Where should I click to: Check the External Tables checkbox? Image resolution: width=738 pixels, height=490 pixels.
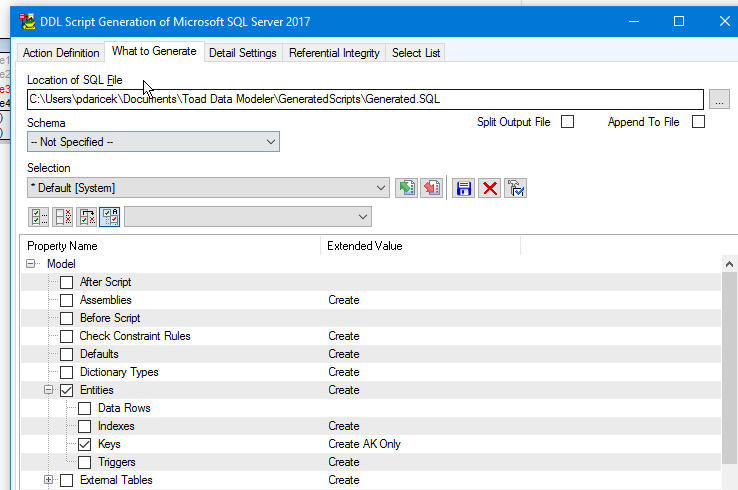(66, 480)
